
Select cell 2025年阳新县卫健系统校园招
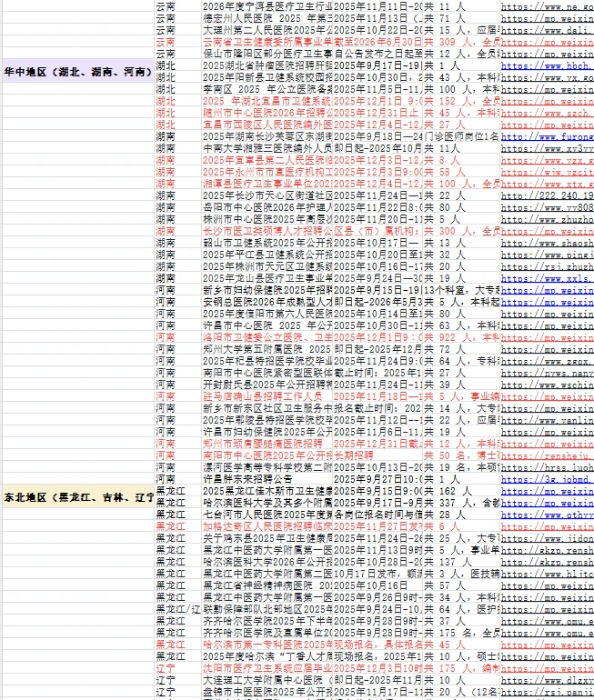pos(267,77)
